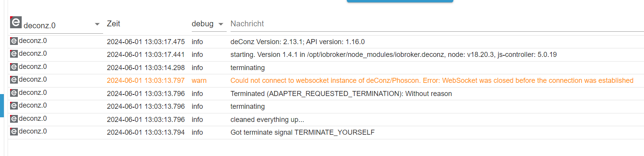Click deconz icon on 13:03:14.298 terminating row

click(14, 67)
